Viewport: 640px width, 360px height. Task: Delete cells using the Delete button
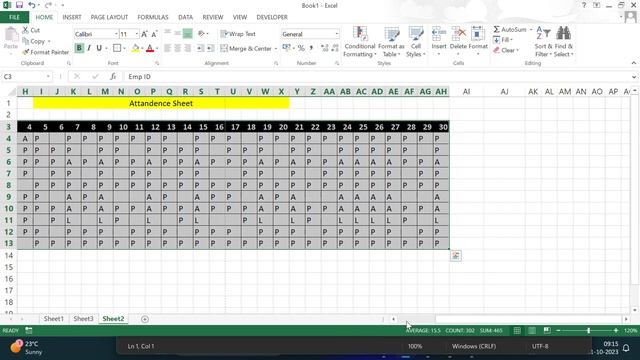click(x=458, y=42)
